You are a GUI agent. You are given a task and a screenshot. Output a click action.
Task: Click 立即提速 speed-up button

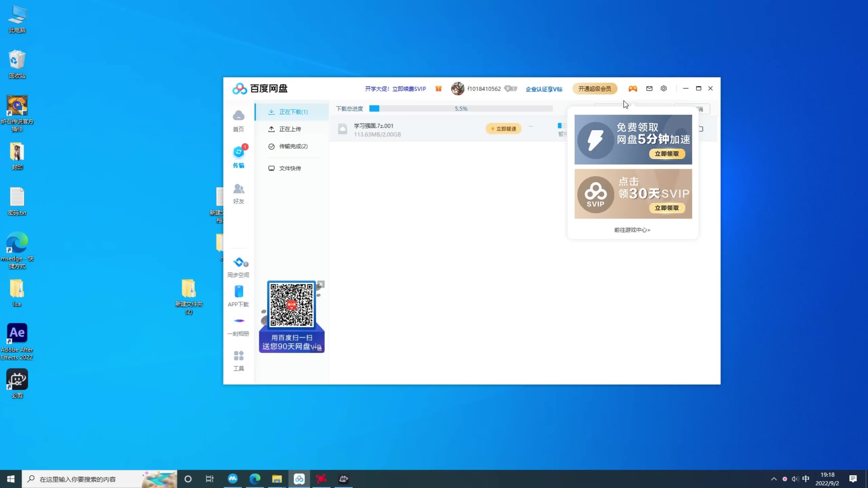tap(504, 129)
